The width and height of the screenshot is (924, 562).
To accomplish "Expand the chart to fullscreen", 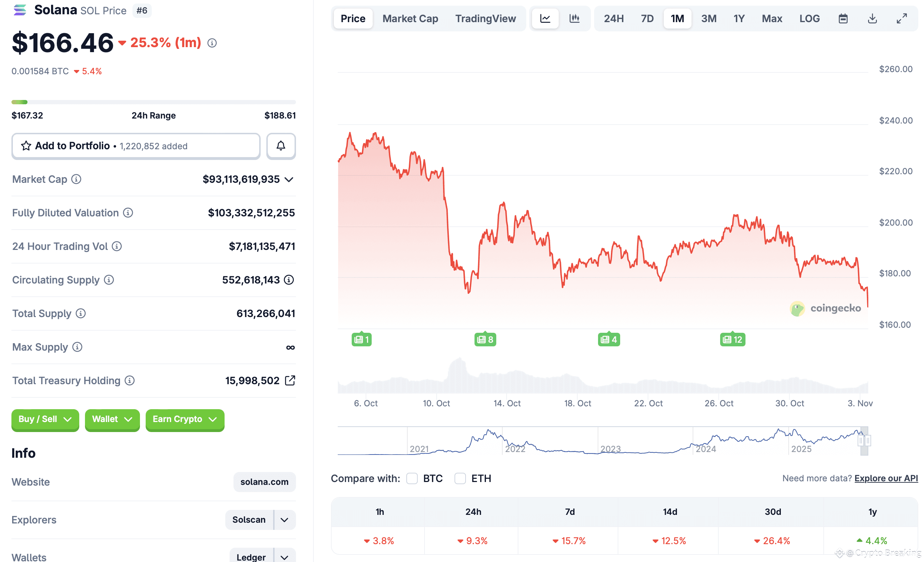I will [902, 18].
